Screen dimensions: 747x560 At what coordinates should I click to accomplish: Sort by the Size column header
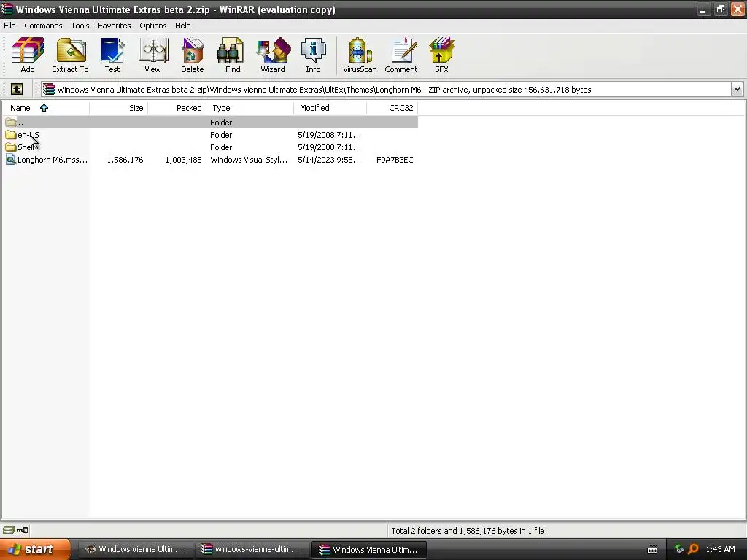(x=119, y=108)
